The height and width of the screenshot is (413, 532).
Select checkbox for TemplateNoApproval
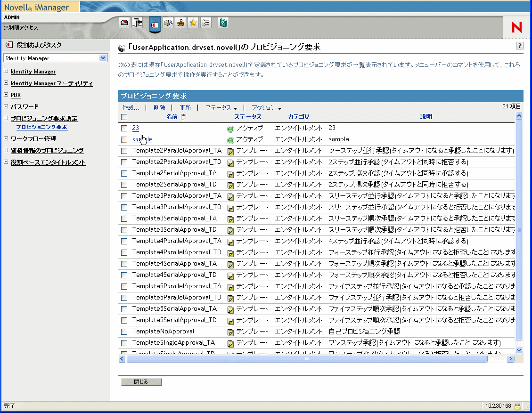124,332
